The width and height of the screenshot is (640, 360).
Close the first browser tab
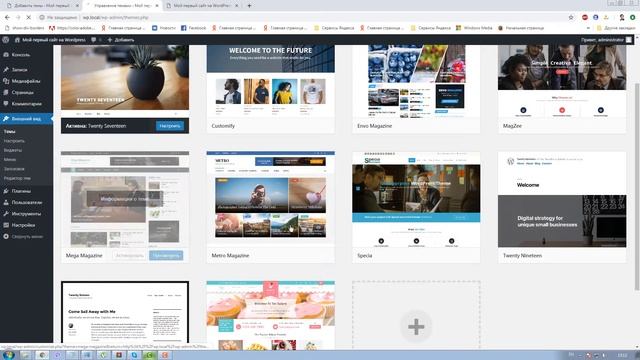click(x=77, y=6)
